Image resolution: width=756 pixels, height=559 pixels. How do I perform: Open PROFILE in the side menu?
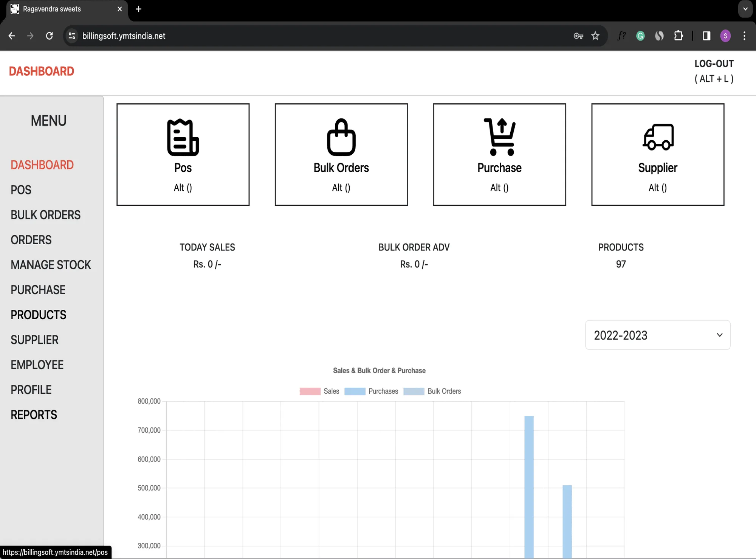tap(31, 390)
